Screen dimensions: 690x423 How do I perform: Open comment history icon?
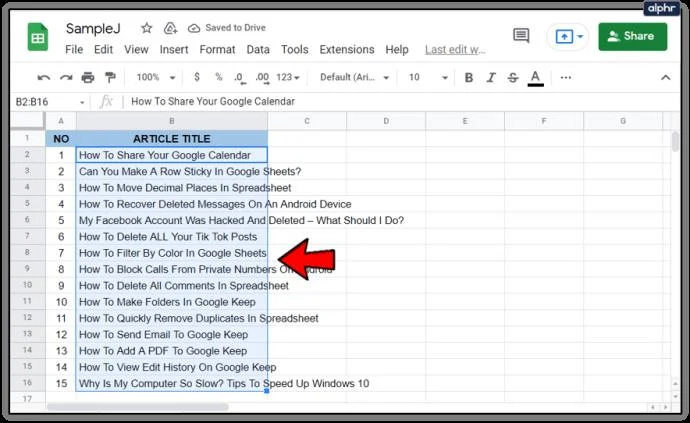point(520,36)
